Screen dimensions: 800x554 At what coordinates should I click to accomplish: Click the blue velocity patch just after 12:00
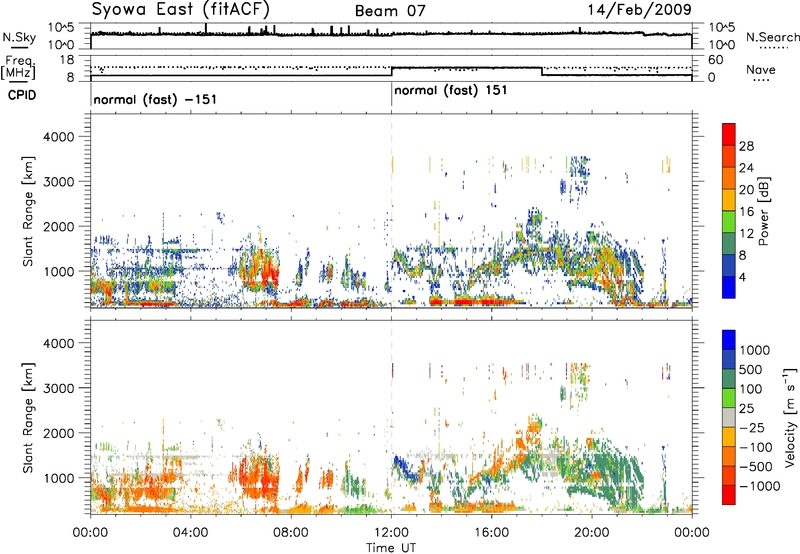pos(406,470)
